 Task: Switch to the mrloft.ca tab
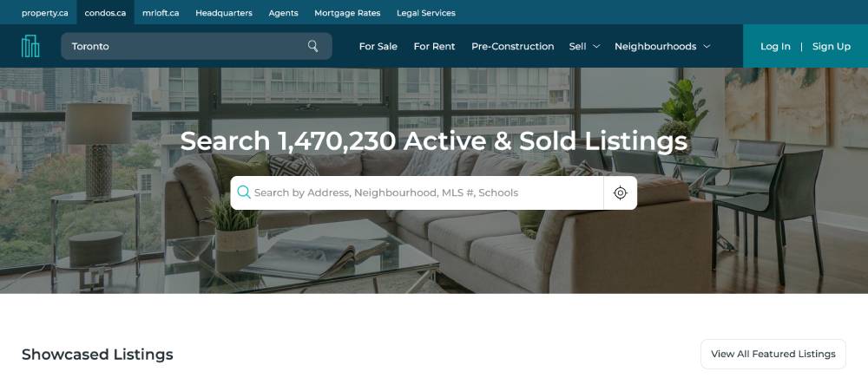[161, 13]
